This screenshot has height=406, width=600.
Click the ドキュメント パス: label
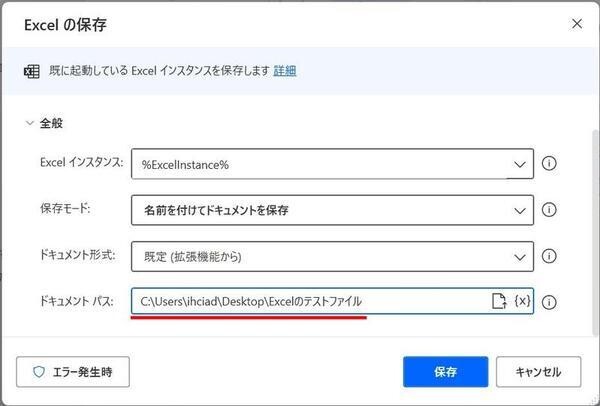tap(77, 302)
